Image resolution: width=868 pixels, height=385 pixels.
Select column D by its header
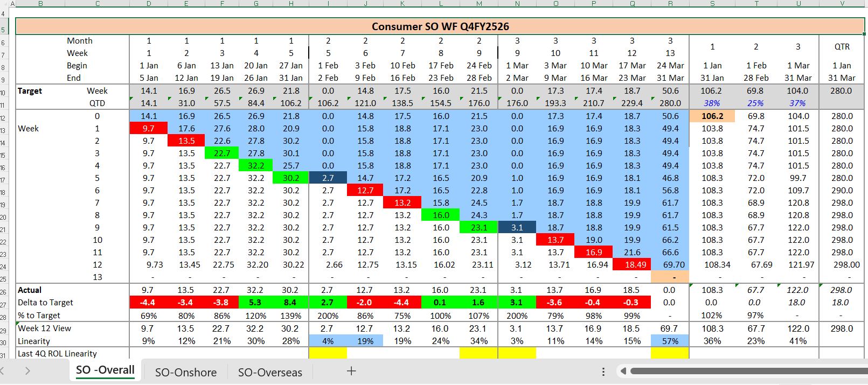coord(149,3)
